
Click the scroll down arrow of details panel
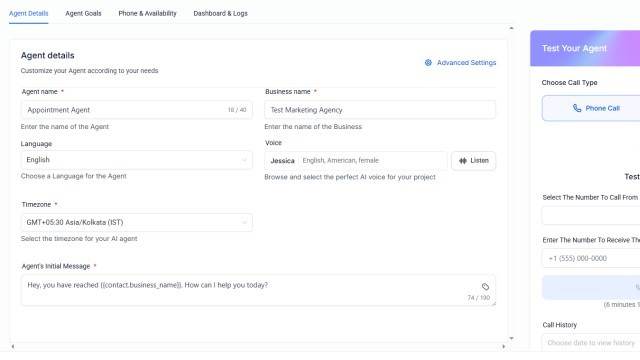tap(511, 338)
